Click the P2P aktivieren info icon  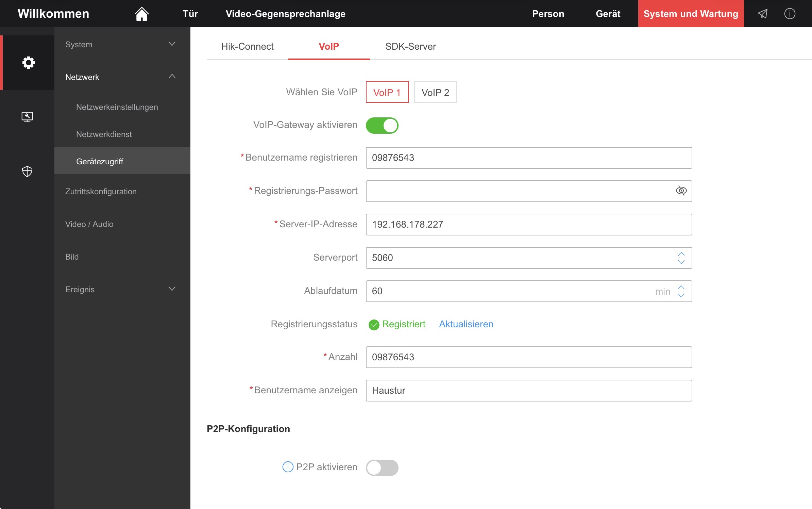click(288, 467)
